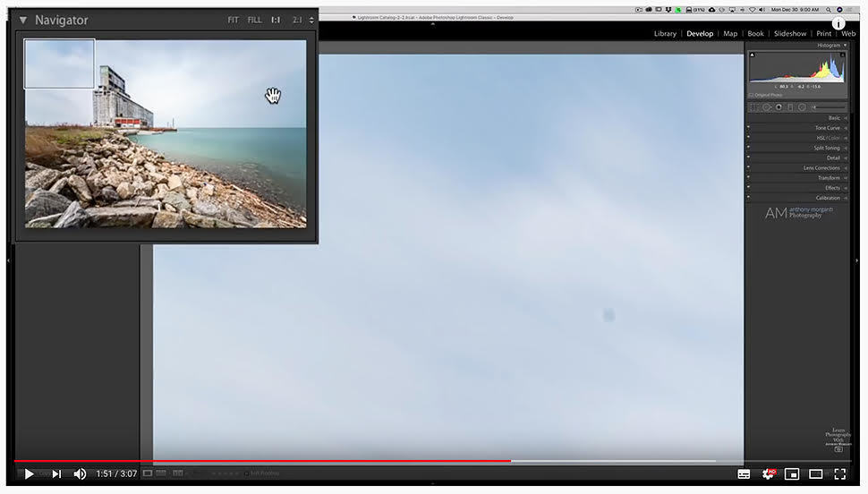Toggle HSL / Color panel on/off switch
Image resolution: width=868 pixels, height=494 pixels.
(748, 137)
